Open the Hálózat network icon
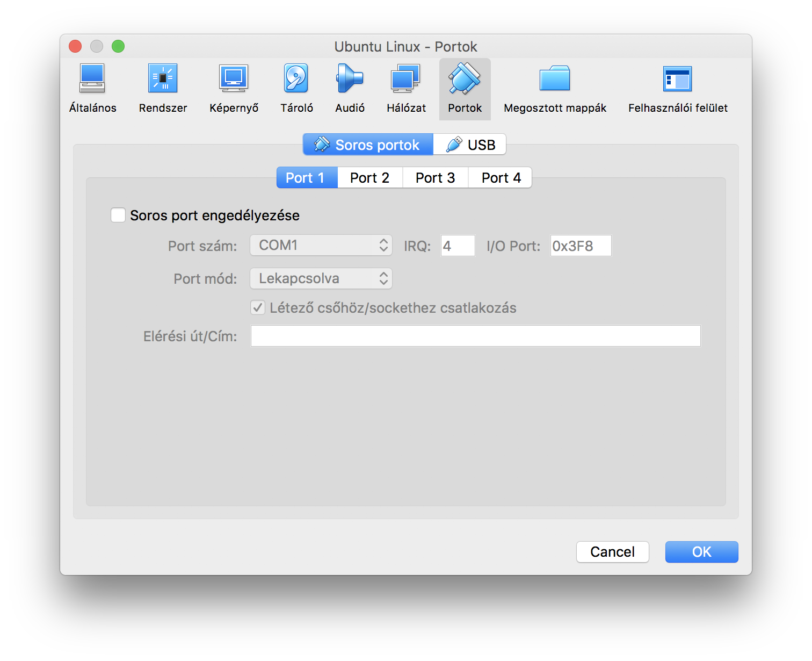 405,78
